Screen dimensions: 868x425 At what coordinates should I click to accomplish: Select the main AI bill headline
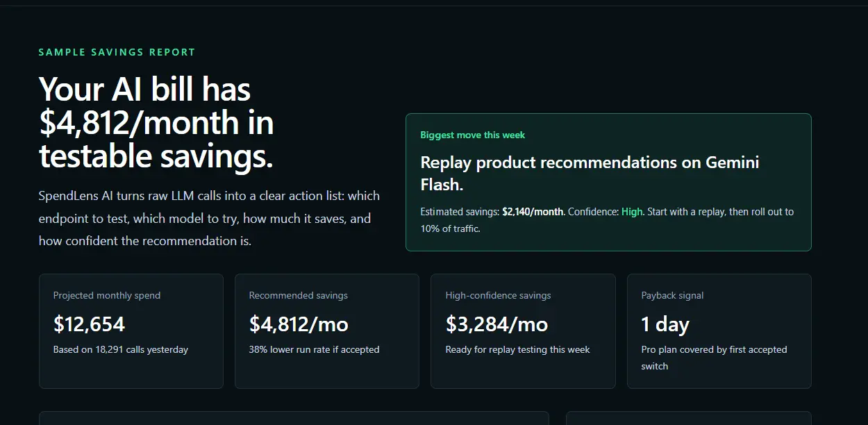(x=156, y=123)
